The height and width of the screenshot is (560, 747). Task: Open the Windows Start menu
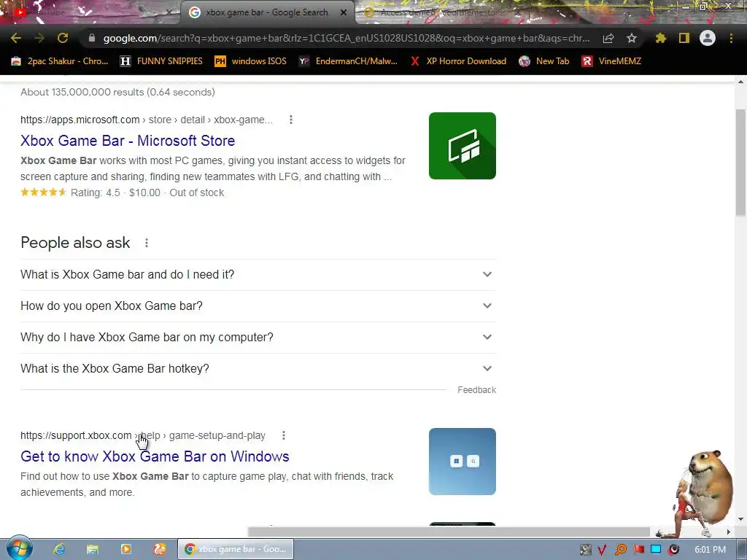point(18,548)
